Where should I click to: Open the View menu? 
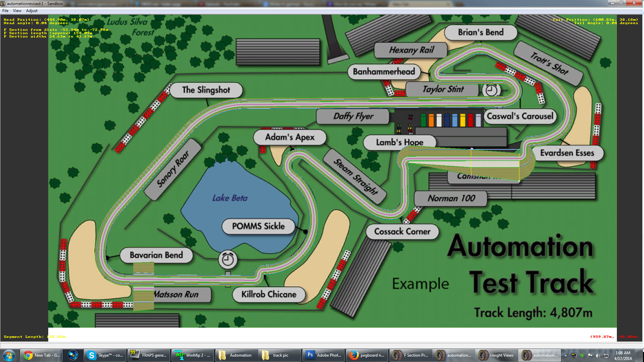coord(17,11)
